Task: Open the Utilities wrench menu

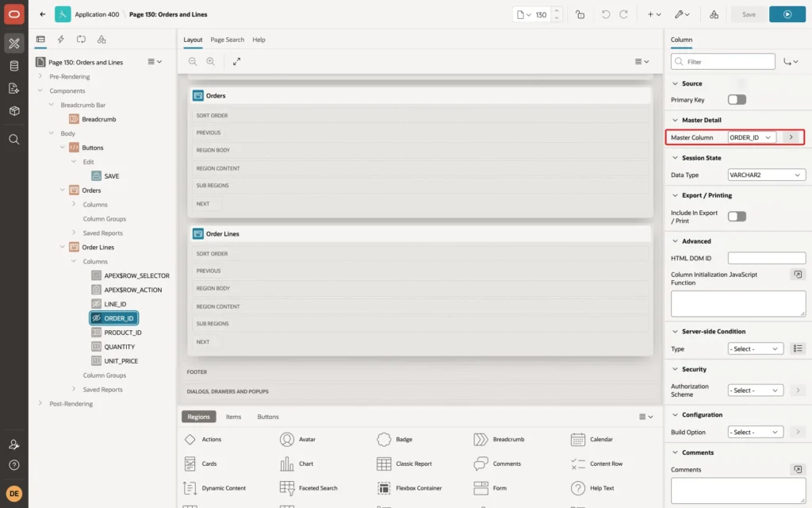Action: [x=681, y=14]
